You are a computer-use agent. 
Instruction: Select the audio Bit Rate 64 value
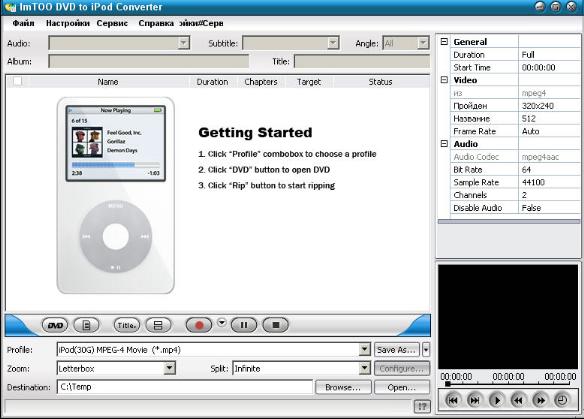point(549,169)
